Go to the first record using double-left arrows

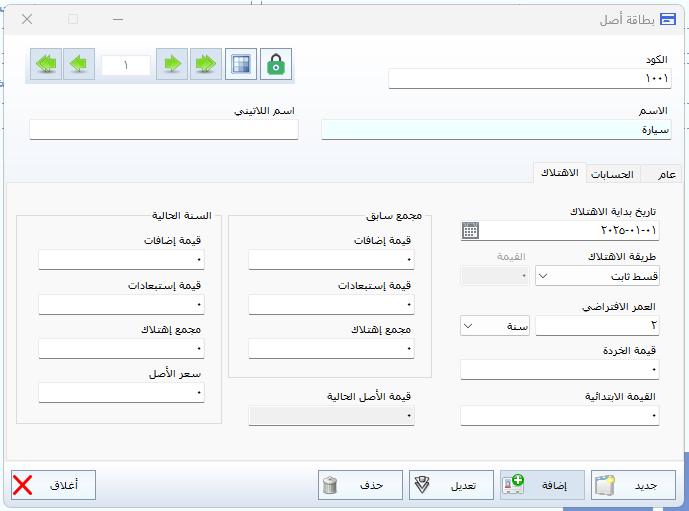pos(46,64)
